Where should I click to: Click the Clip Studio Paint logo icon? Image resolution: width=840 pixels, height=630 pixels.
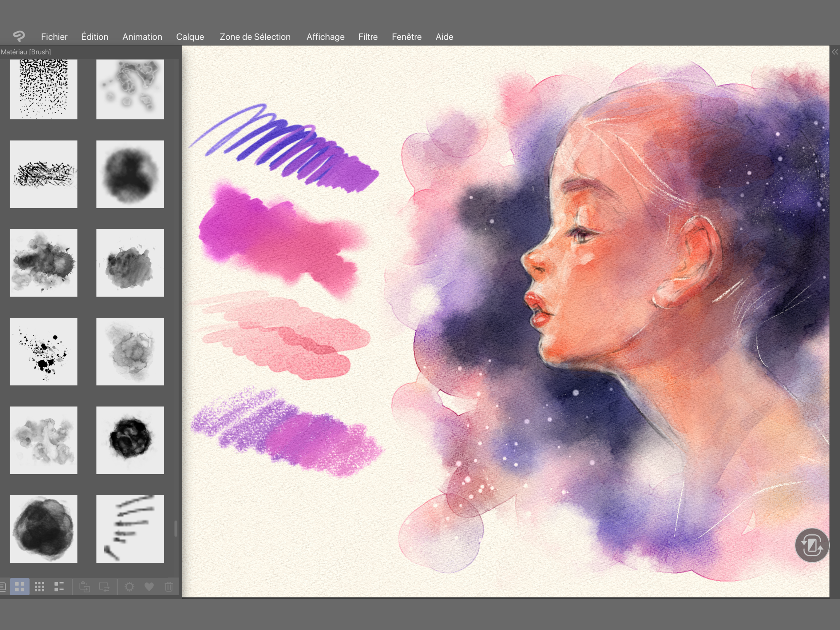(19, 36)
